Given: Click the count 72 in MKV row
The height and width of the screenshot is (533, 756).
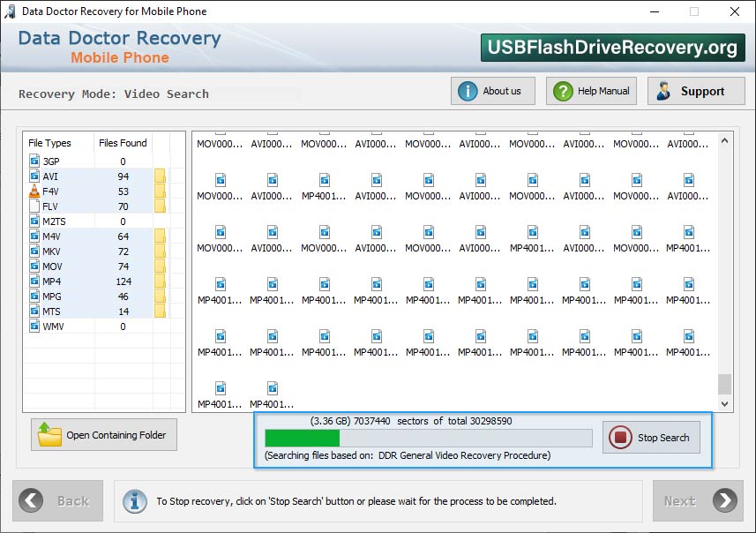Looking at the screenshot, I should point(123,251).
